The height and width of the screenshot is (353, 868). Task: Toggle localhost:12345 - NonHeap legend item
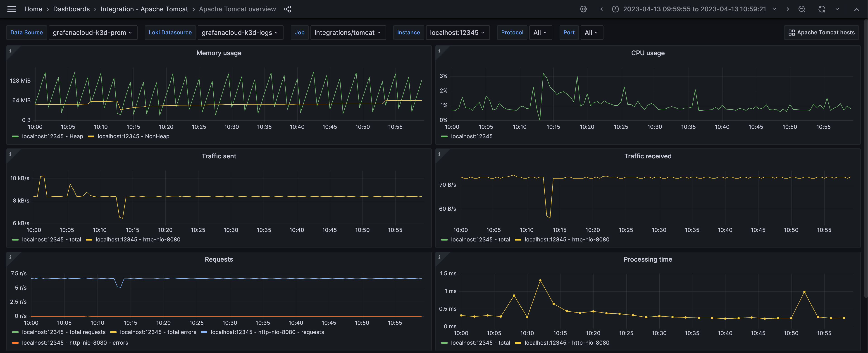(x=133, y=137)
